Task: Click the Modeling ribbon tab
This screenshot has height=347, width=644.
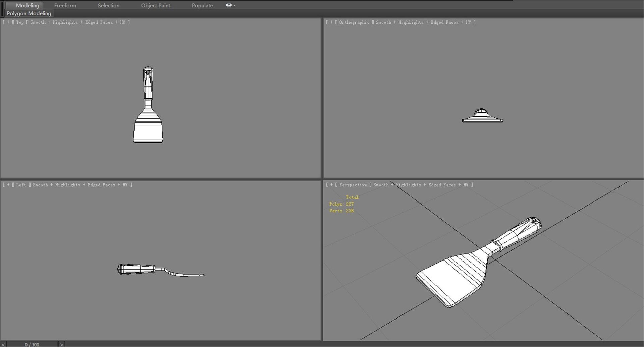Action: coord(28,5)
